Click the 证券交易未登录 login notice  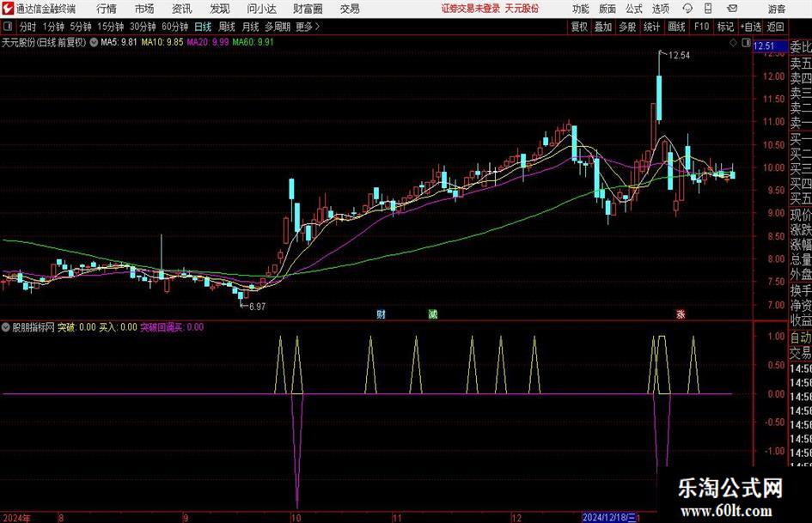471,9
